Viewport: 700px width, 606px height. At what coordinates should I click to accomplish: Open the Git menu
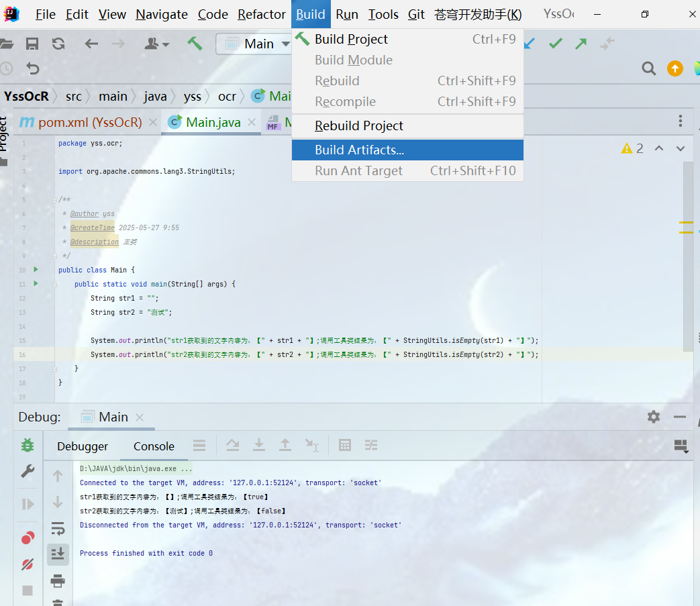pyautogui.click(x=416, y=14)
